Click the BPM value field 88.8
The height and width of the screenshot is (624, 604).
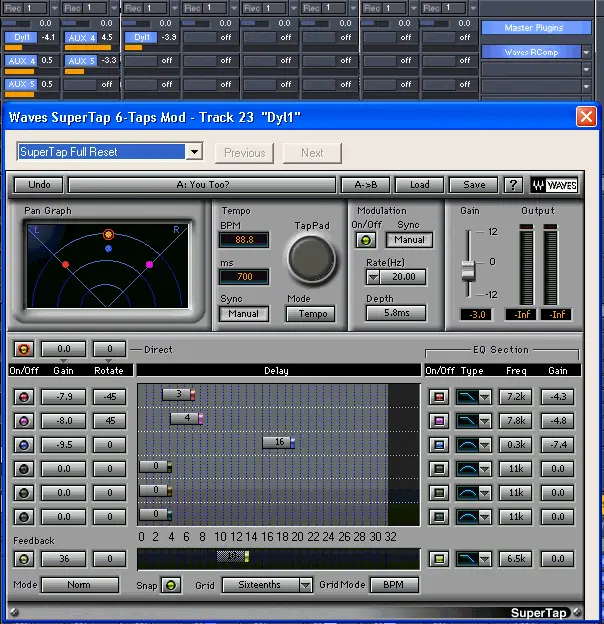244,240
